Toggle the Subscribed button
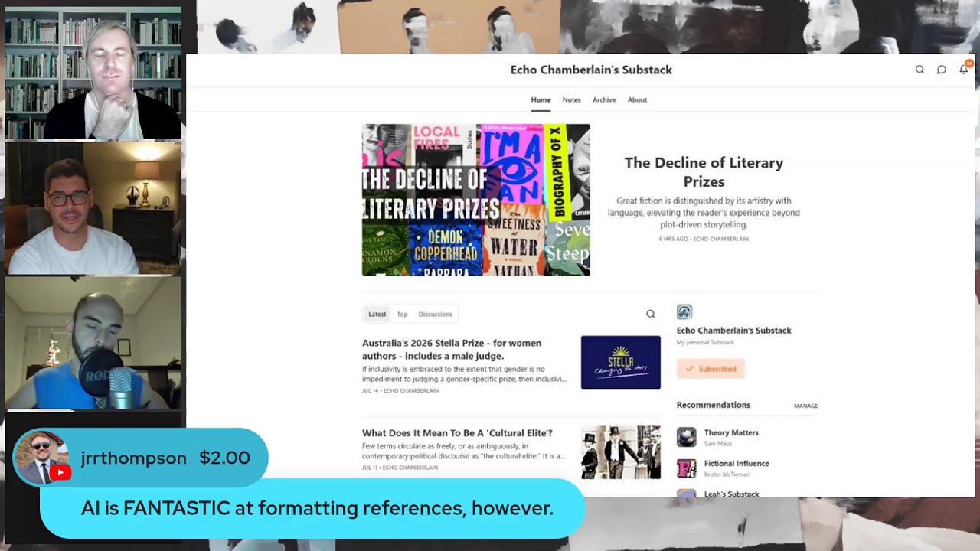 pos(710,369)
